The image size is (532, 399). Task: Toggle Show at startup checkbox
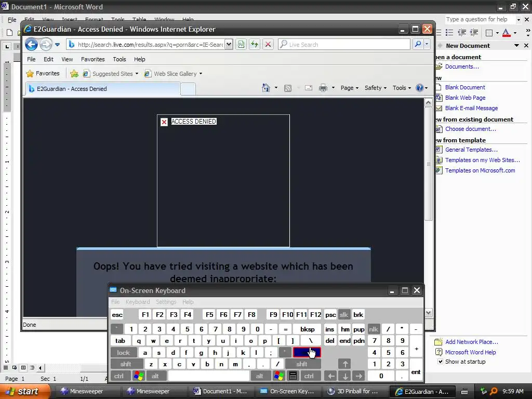[x=440, y=362]
